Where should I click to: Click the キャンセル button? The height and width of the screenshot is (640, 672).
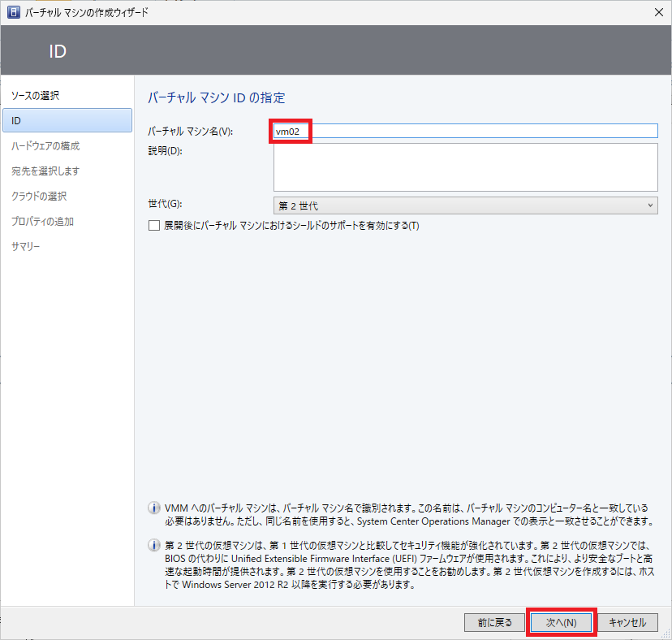click(627, 622)
